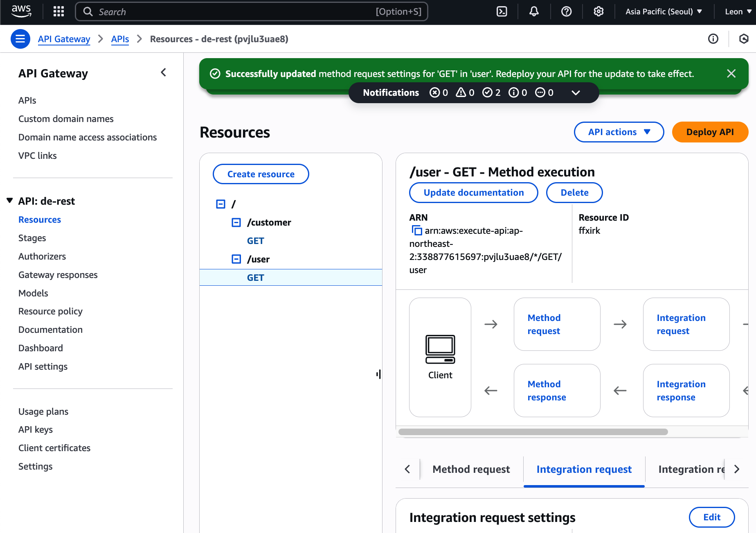Open API keys in the sidebar
This screenshot has height=533, width=756.
(36, 429)
